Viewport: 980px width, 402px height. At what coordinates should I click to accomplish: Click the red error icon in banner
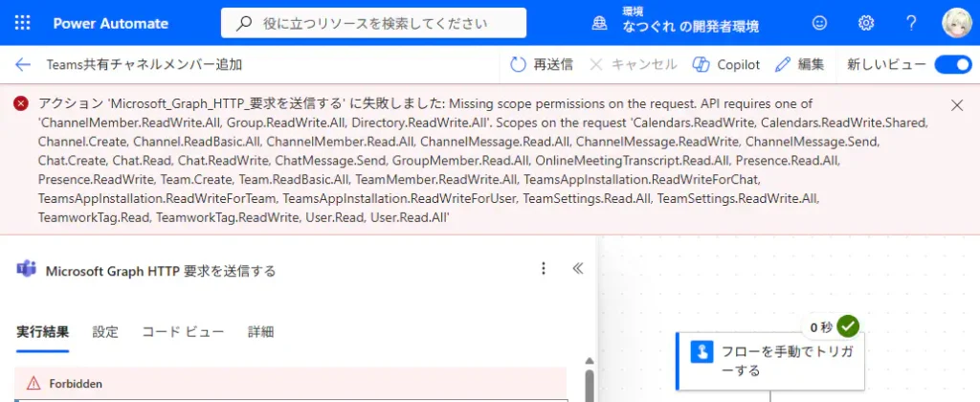pos(21,103)
